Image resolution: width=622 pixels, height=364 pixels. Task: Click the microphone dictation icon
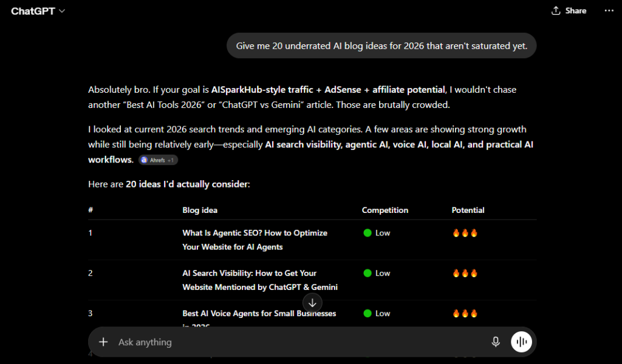click(x=496, y=342)
